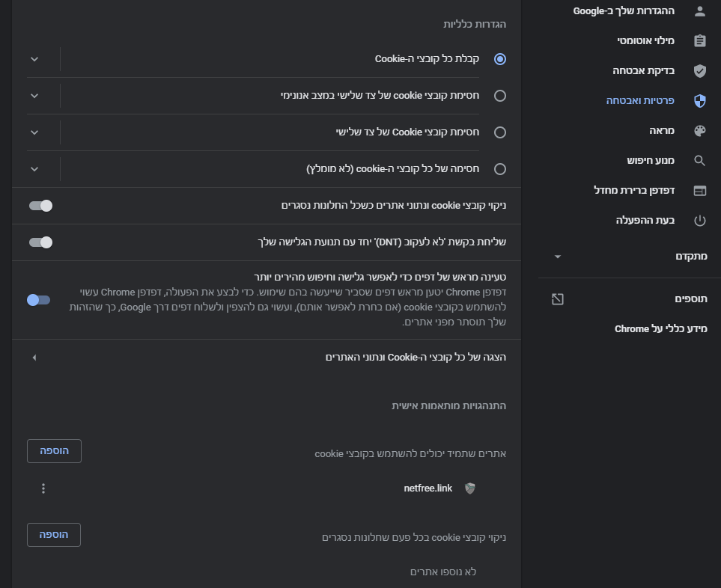
Task: Click the Search engine magnifier icon
Action: (x=700, y=161)
